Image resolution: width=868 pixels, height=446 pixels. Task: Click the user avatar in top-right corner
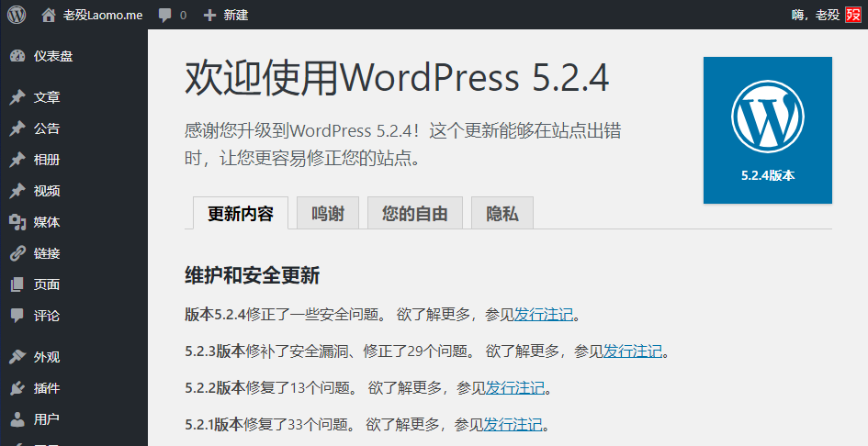pos(853,15)
